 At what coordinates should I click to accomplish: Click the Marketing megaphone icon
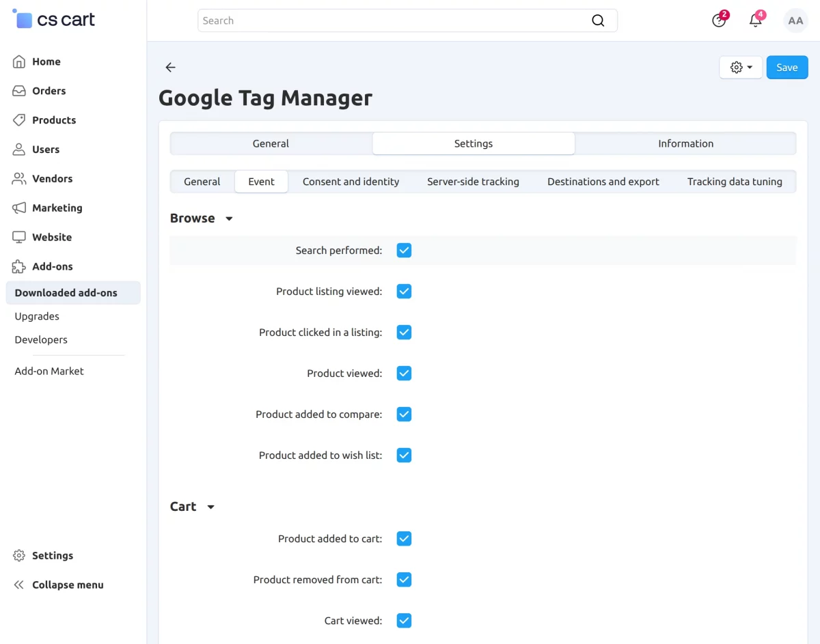pos(19,208)
